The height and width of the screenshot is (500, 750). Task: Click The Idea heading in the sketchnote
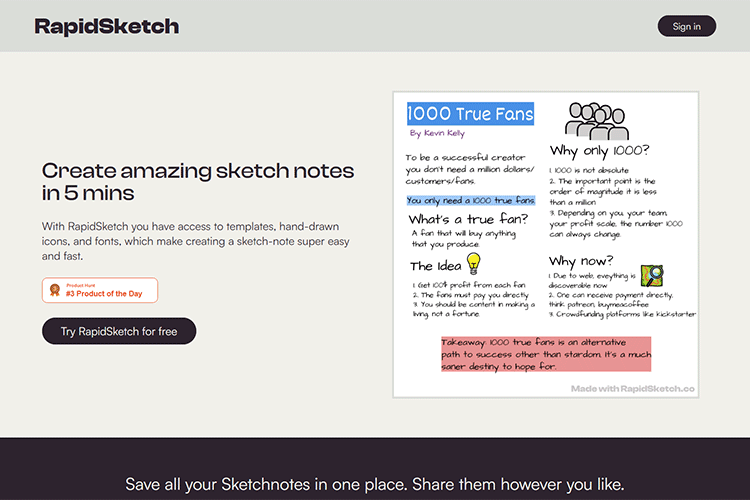(435, 266)
